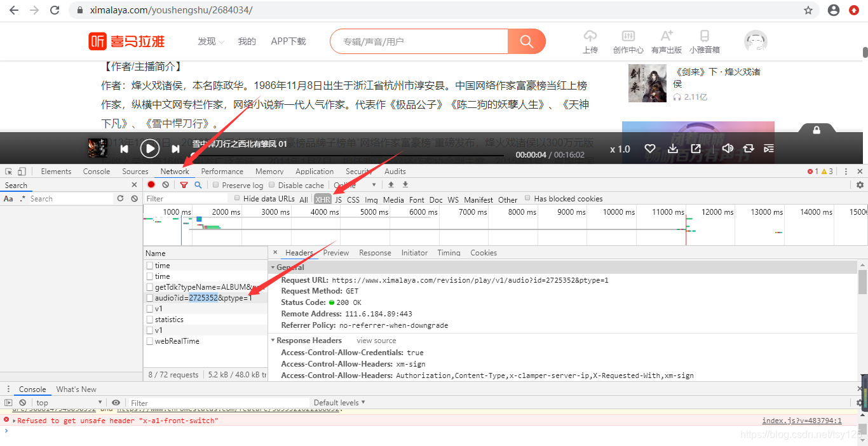Toggle the Aa match case option
This screenshot has width=868, height=446.
pyautogui.click(x=8, y=199)
